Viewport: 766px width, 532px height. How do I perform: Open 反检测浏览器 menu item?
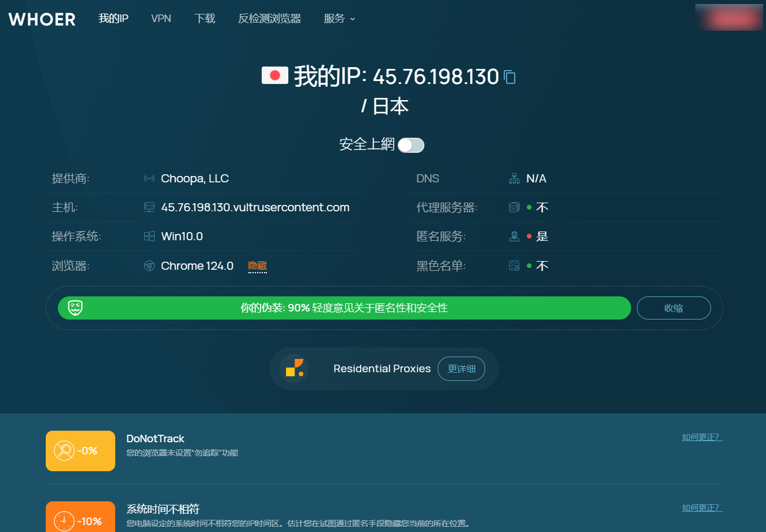coord(270,19)
